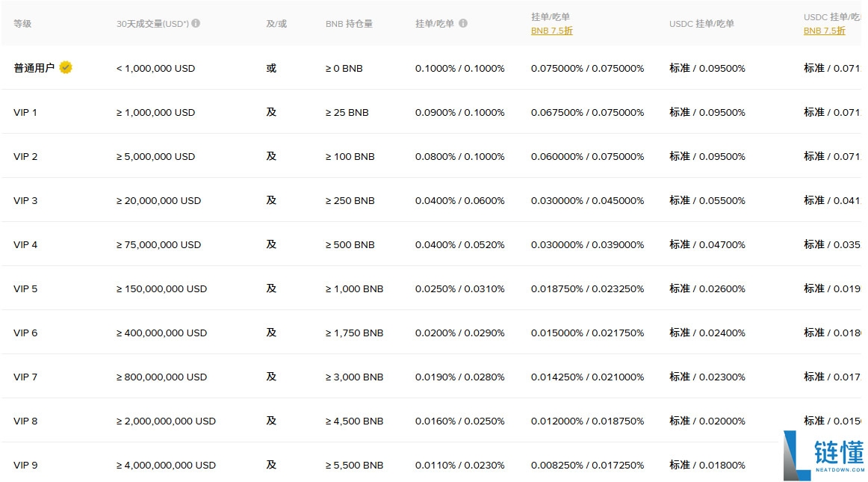Click the 0.012000% / 0.018750% discount cell
Image resolution: width=868 pixels, height=482 pixels.
[x=587, y=421]
